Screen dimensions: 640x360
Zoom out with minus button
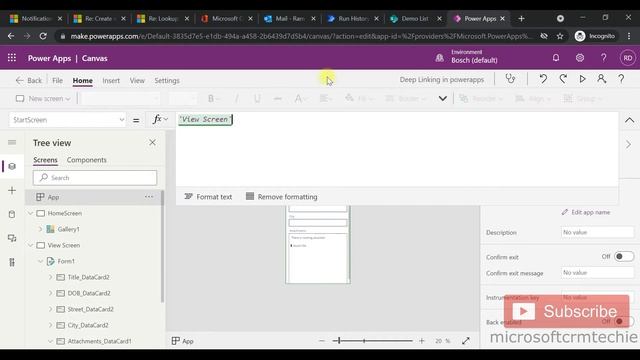[x=322, y=341]
